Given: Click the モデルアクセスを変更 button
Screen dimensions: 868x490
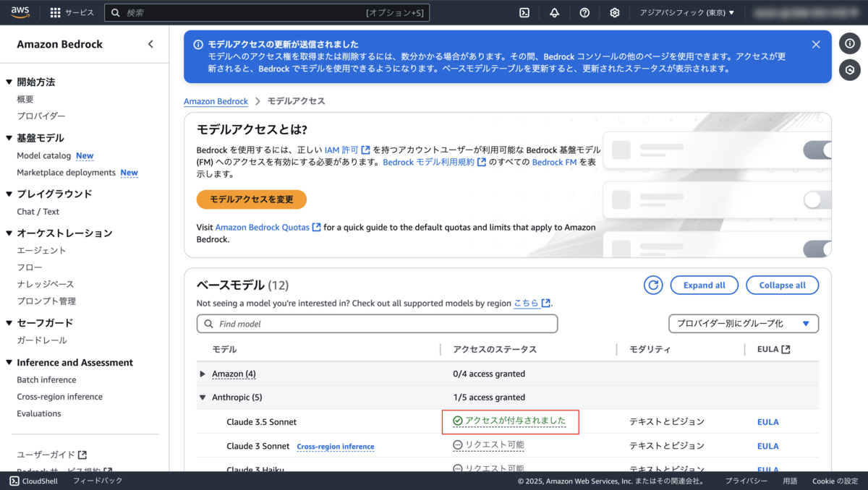Looking at the screenshot, I should [252, 199].
